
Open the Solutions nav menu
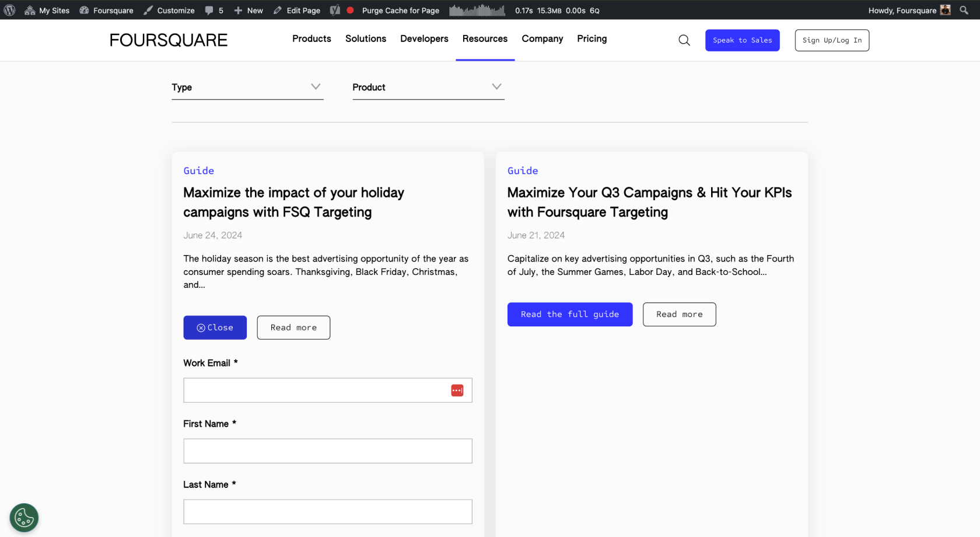point(366,39)
